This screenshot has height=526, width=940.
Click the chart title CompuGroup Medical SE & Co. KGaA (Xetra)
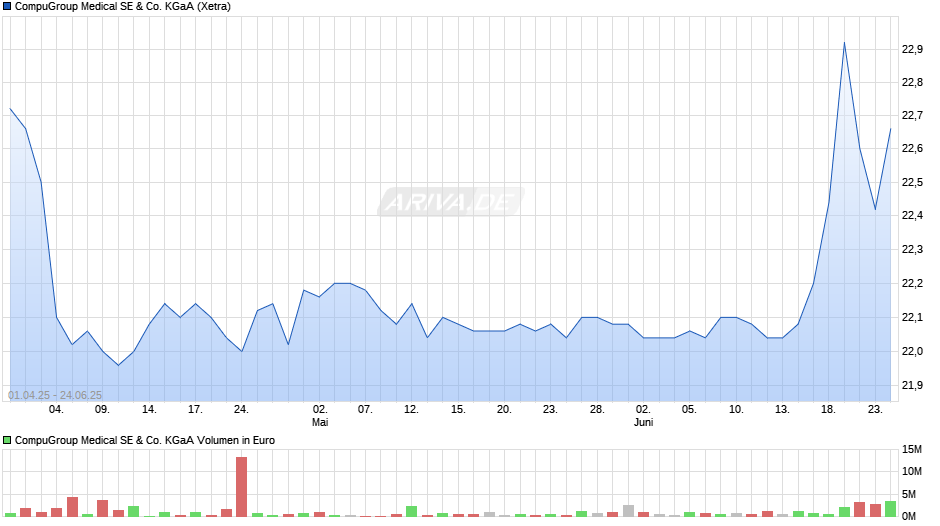pyautogui.click(x=123, y=7)
